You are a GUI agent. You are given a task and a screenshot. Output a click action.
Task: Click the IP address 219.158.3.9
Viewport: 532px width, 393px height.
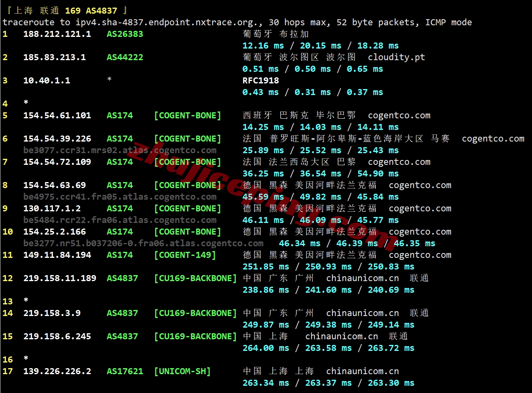(52, 313)
